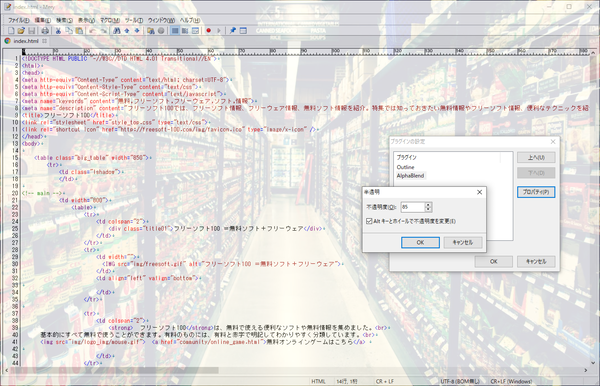This screenshot has height=386, width=600.
Task: Find next match with the down arrow
Action: (x=137, y=31)
